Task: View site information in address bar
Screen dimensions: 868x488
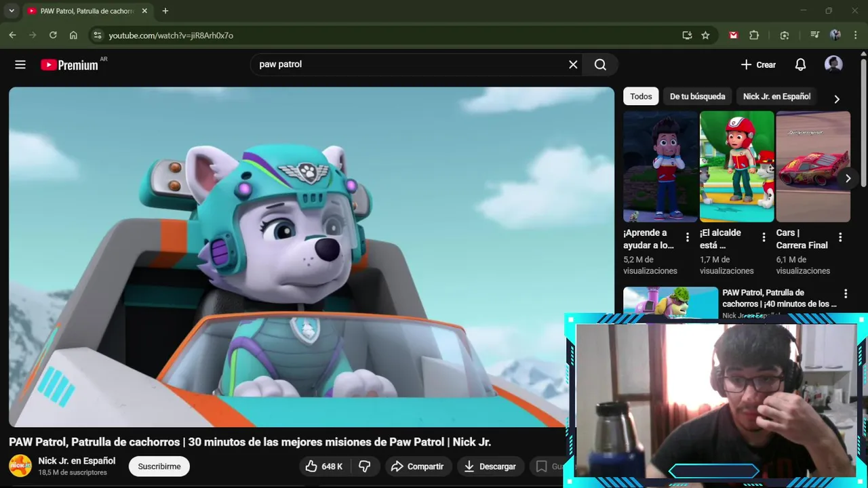Action: pyautogui.click(x=97, y=35)
